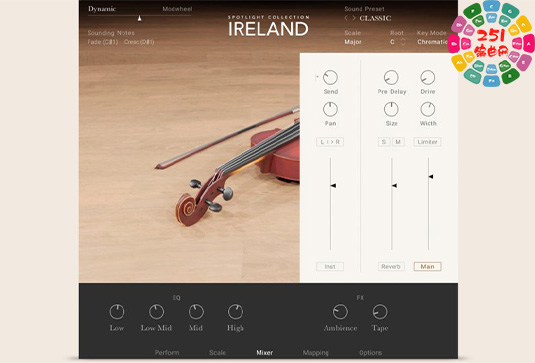The width and height of the screenshot is (535, 363).
Task: Turn the Drive knob
Action: (x=428, y=77)
